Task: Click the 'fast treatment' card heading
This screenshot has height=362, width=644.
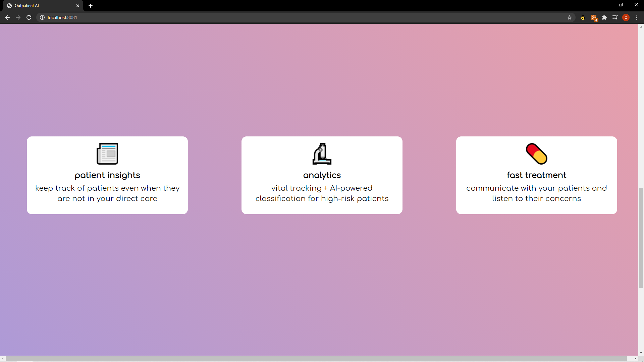Action: tap(536, 175)
